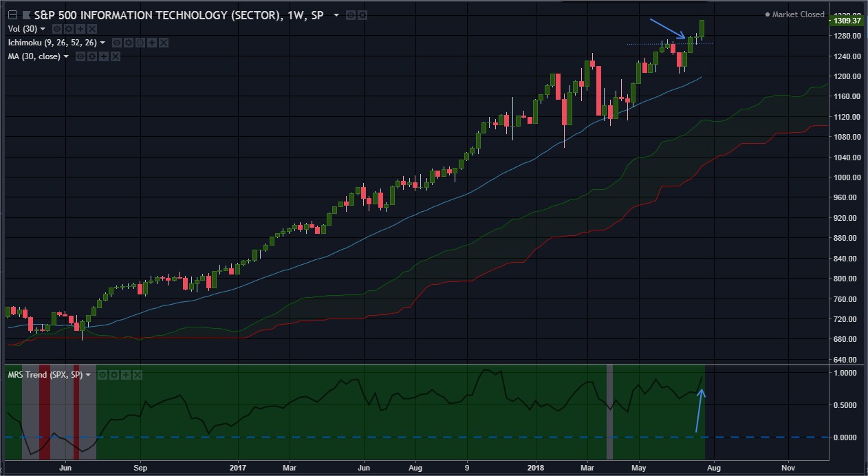The height and width of the screenshot is (476, 868).
Task: Open MRS Trend (SPX, SP) dropdown arrow
Action: pos(88,375)
